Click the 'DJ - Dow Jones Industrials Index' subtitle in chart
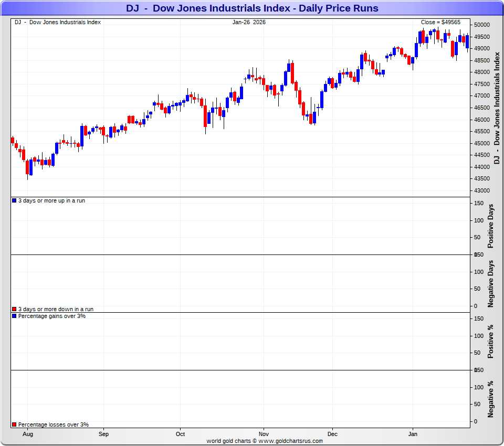The width and height of the screenshot is (504, 446). tap(58, 22)
